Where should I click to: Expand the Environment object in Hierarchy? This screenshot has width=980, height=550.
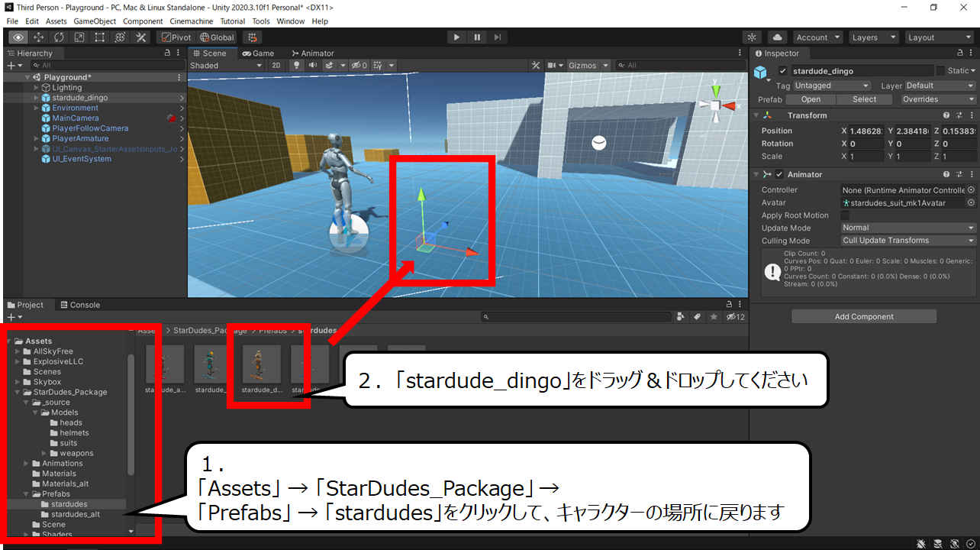click(x=36, y=108)
